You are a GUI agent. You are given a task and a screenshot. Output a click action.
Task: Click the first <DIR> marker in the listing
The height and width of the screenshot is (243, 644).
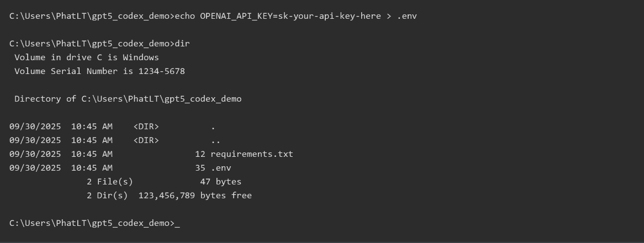coord(146,126)
